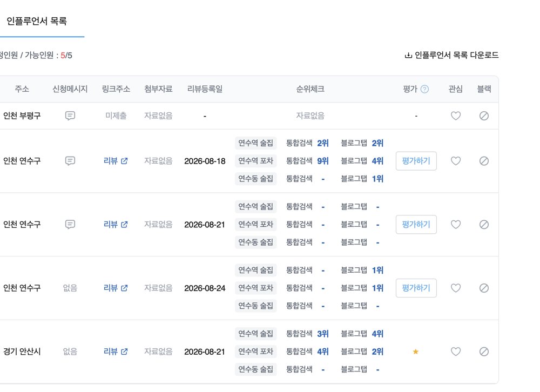Click 연수역 술집 keyword in 2026-08-18 row

pyautogui.click(x=256, y=143)
